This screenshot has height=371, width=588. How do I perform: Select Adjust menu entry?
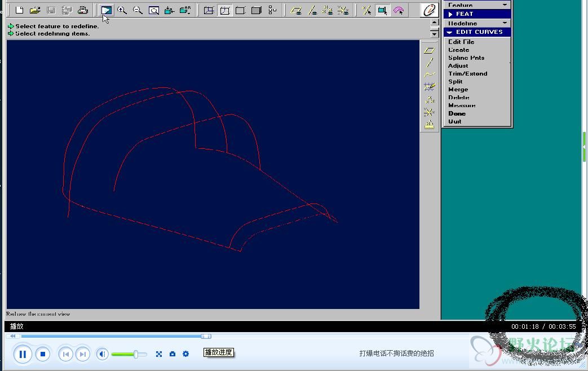tap(458, 65)
